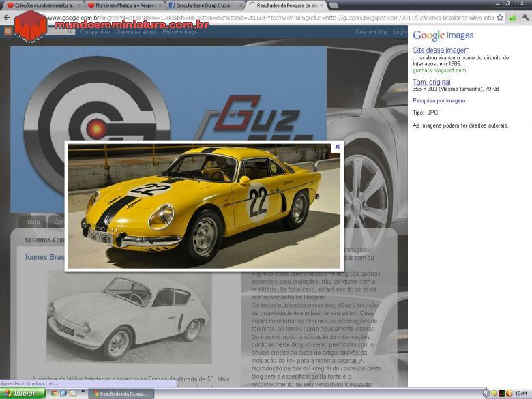
Task: Click Criar um blog link
Action: tap(371, 32)
